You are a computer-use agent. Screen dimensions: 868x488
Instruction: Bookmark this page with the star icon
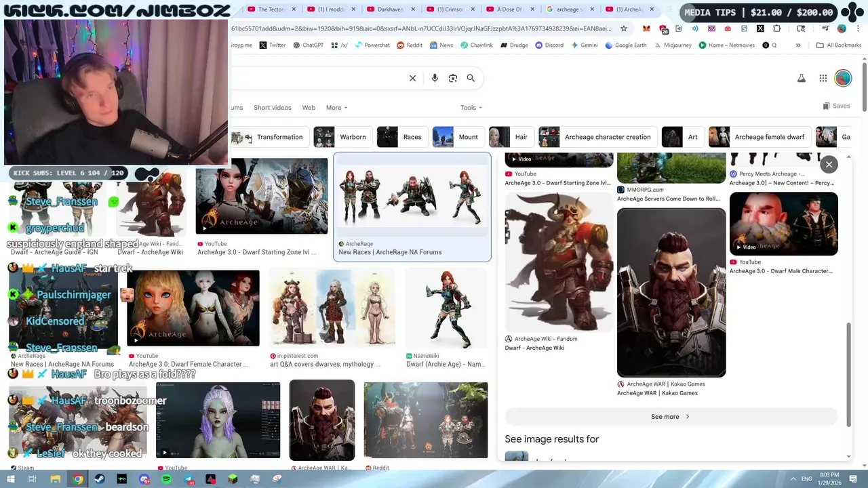coord(625,28)
